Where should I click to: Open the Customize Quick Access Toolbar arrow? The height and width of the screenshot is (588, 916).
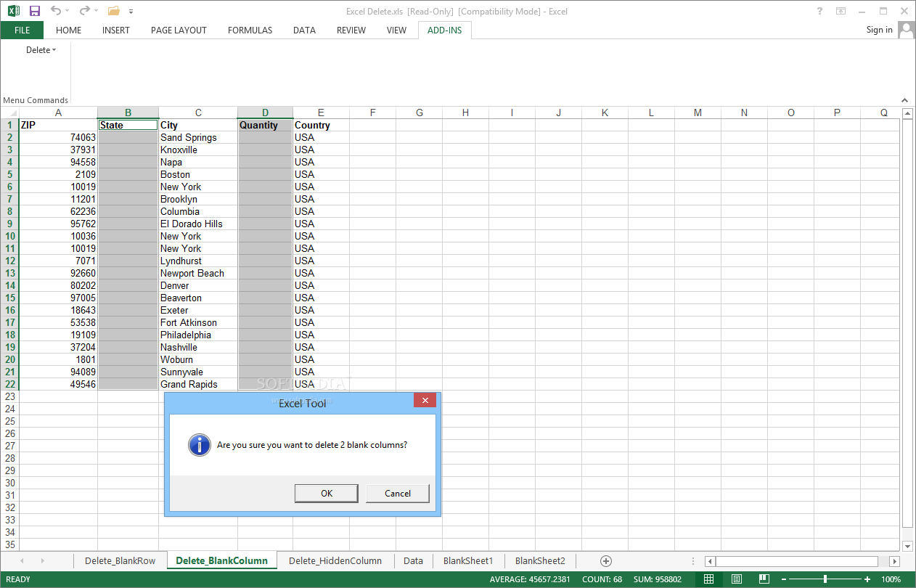point(131,12)
